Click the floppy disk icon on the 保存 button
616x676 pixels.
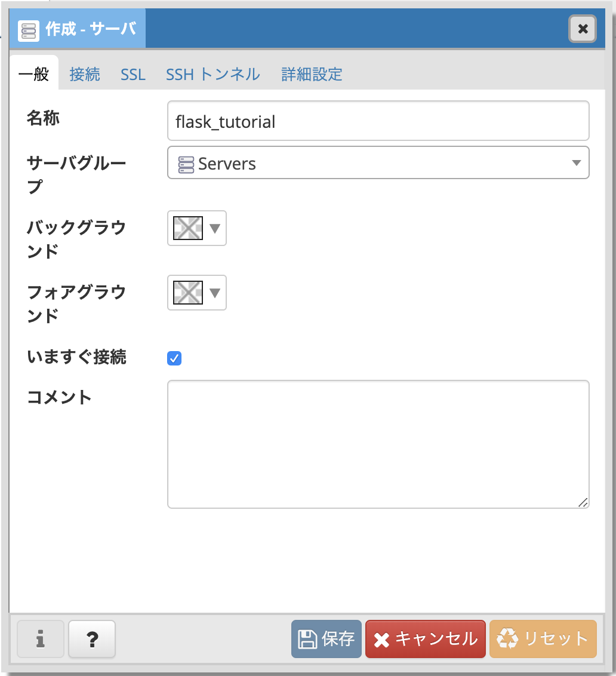(x=306, y=638)
